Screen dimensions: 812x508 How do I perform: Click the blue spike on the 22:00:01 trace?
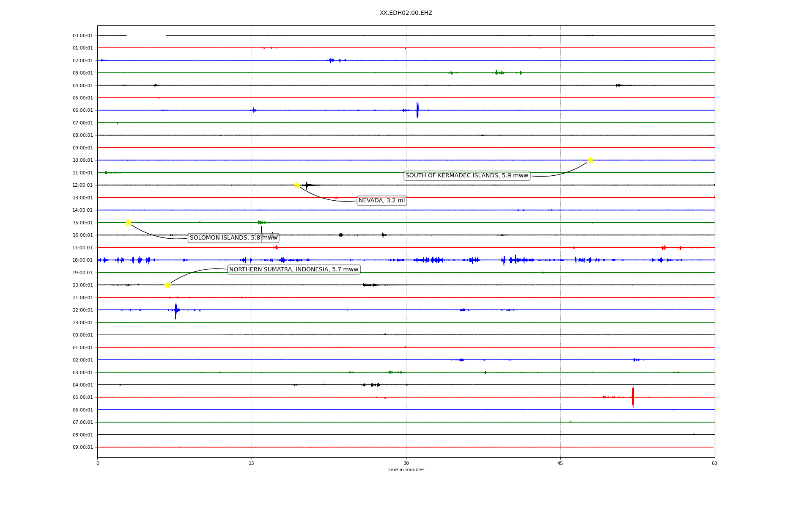[176, 310]
